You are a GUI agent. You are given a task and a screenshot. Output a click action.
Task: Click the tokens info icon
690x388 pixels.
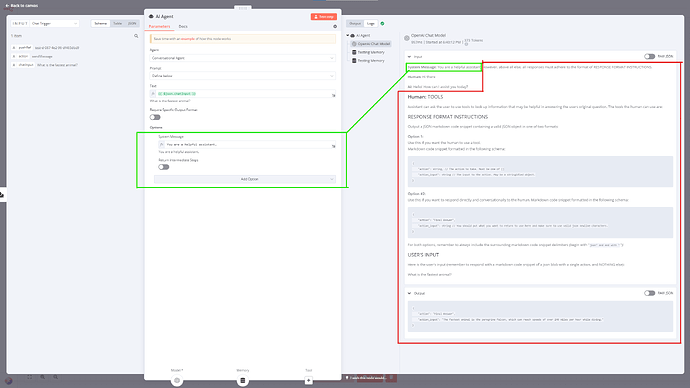466,44
